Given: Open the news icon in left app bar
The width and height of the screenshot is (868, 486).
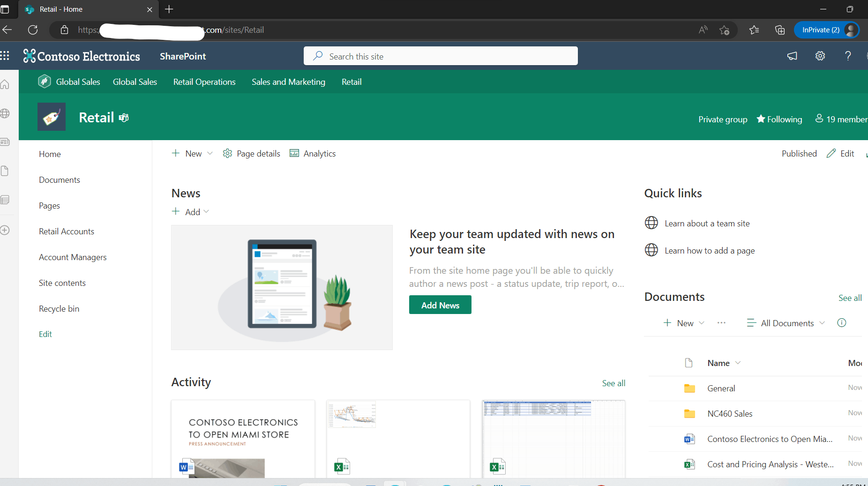Looking at the screenshot, I should [5, 142].
